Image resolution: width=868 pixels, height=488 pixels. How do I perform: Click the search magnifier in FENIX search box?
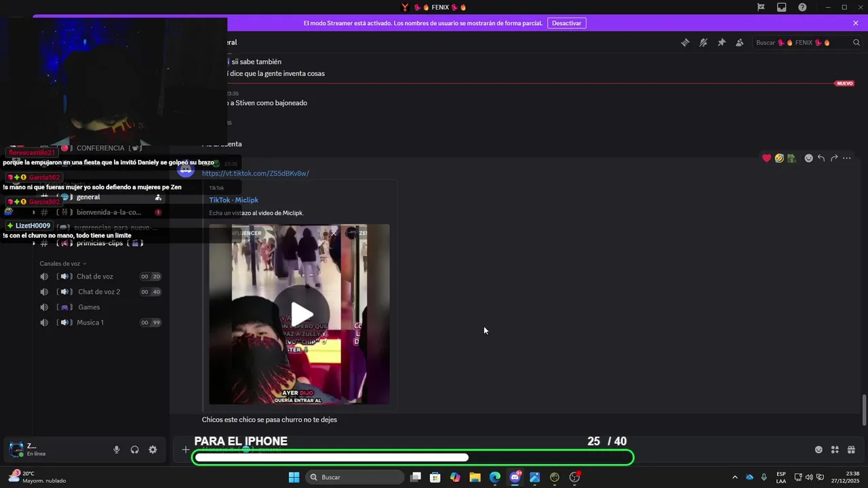[x=856, y=43]
